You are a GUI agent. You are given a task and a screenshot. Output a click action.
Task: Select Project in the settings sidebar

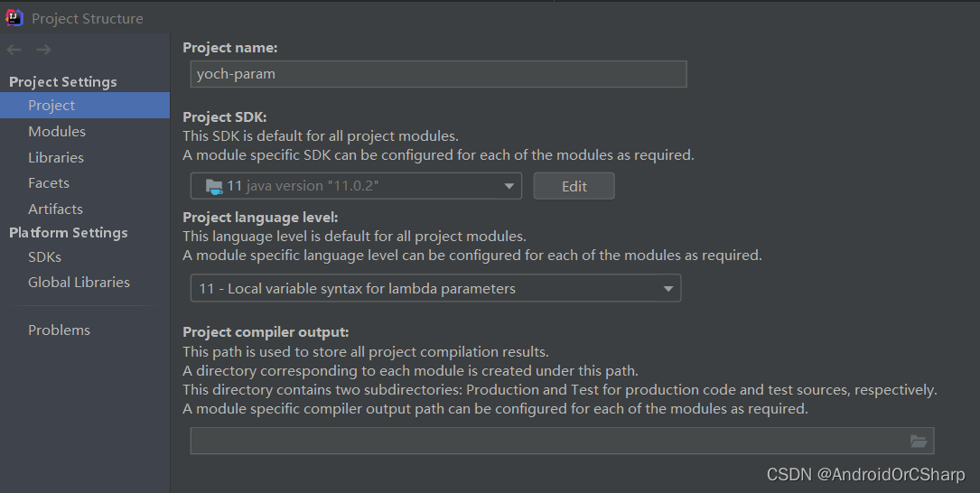(x=51, y=106)
